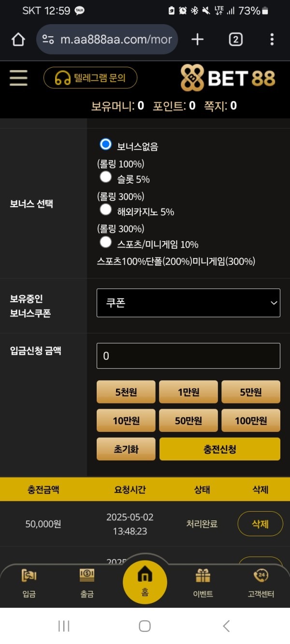Choose the 슬롯 5% bonus option
The height and width of the screenshot is (644, 290).
coord(105,177)
